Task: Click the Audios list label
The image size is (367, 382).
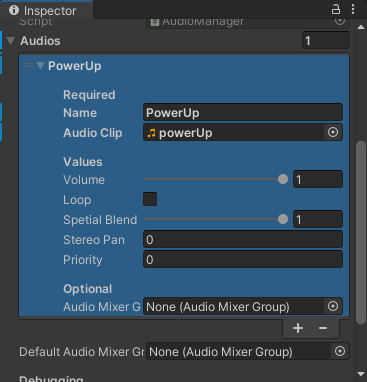Action: pos(40,41)
